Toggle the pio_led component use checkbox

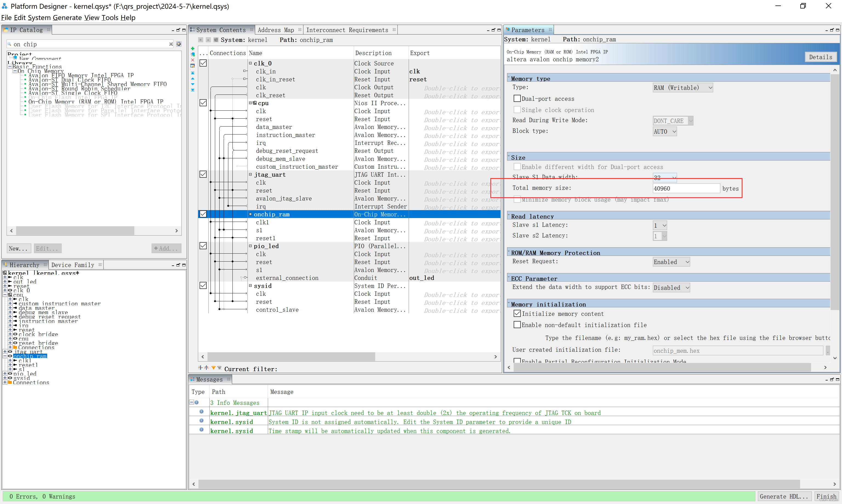tap(203, 245)
